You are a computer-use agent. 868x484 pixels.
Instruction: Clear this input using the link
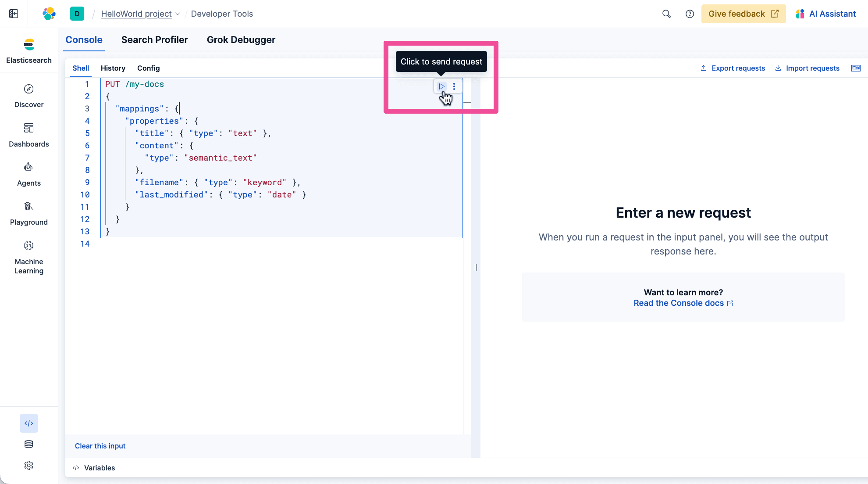[x=100, y=446]
